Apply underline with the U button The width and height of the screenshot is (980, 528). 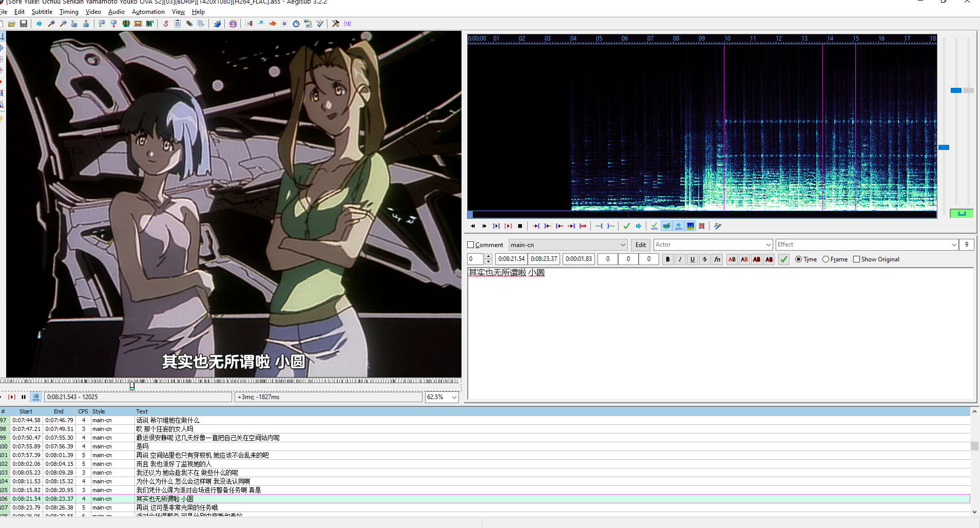click(x=693, y=259)
